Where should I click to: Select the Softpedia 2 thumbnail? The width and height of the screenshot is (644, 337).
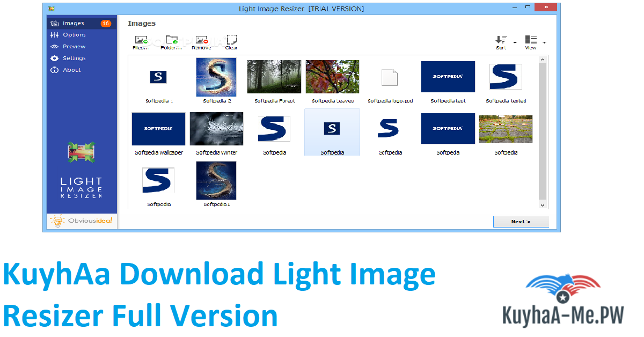216,77
